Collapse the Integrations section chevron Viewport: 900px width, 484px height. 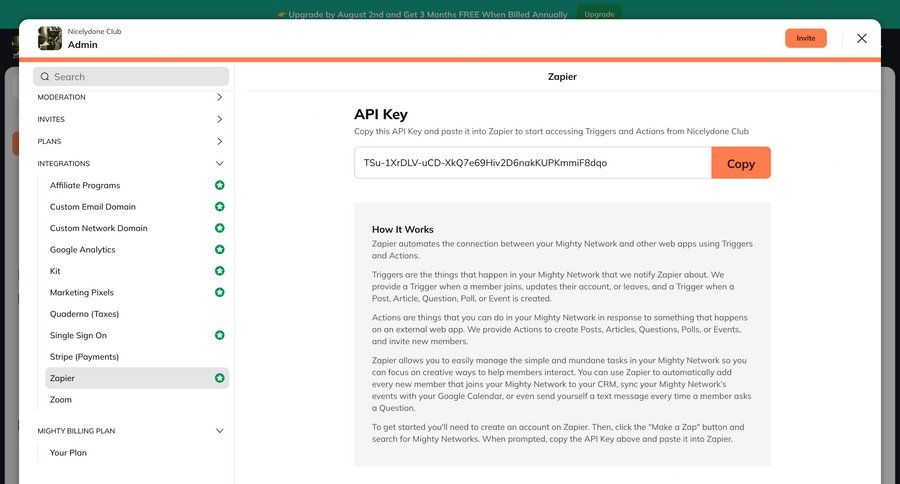(x=219, y=164)
